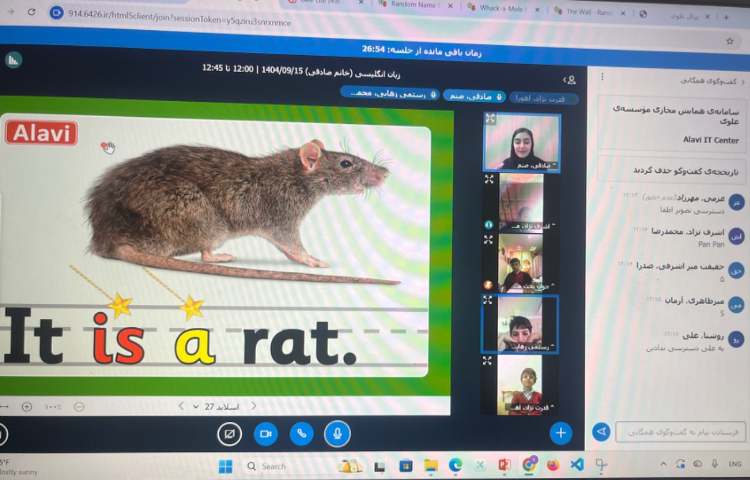Zoom in on the presentation slide
This screenshot has height=480, width=750.
tap(26, 407)
